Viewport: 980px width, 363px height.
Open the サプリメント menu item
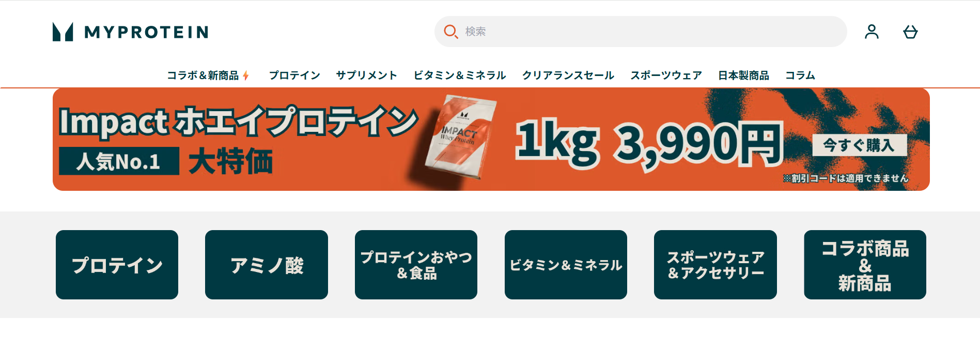click(x=367, y=75)
